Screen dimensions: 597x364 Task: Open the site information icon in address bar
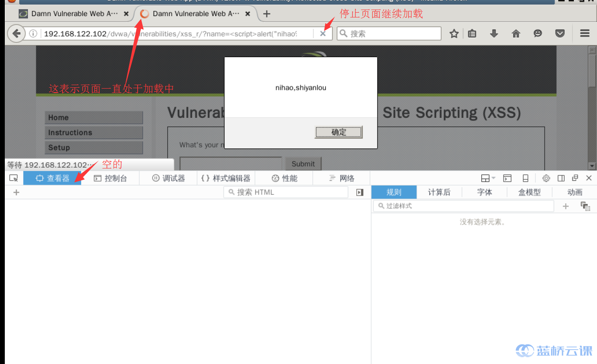click(x=33, y=34)
